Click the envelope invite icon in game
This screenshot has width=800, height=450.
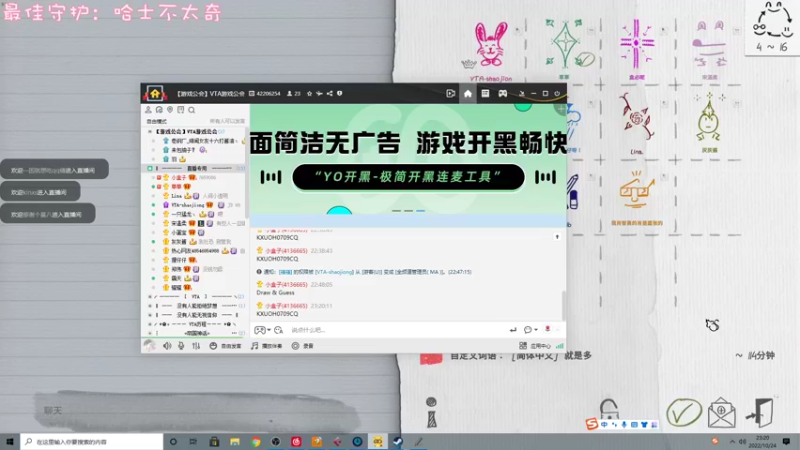click(721, 412)
